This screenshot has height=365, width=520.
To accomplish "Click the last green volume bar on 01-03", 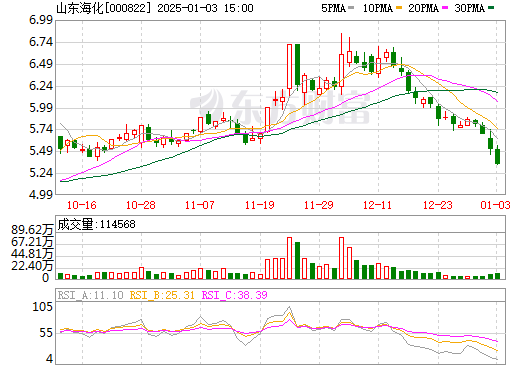I will tap(498, 276).
